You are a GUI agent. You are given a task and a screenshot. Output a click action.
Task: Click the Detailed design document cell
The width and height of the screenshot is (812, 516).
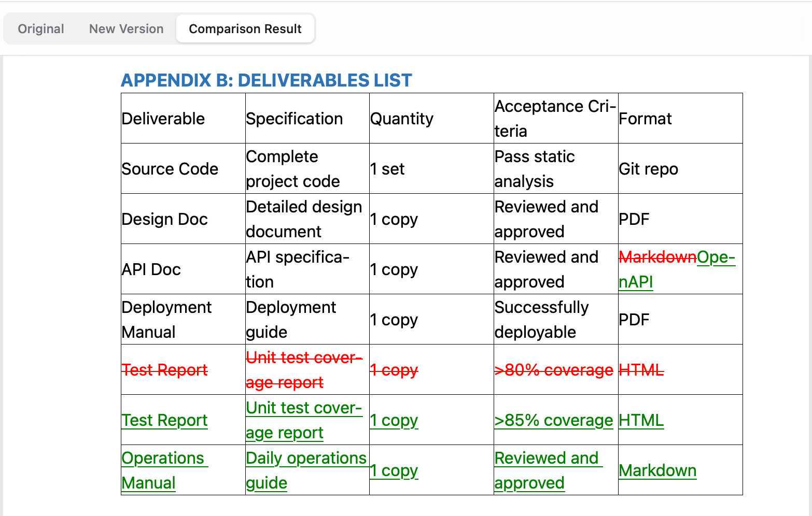[307, 219]
